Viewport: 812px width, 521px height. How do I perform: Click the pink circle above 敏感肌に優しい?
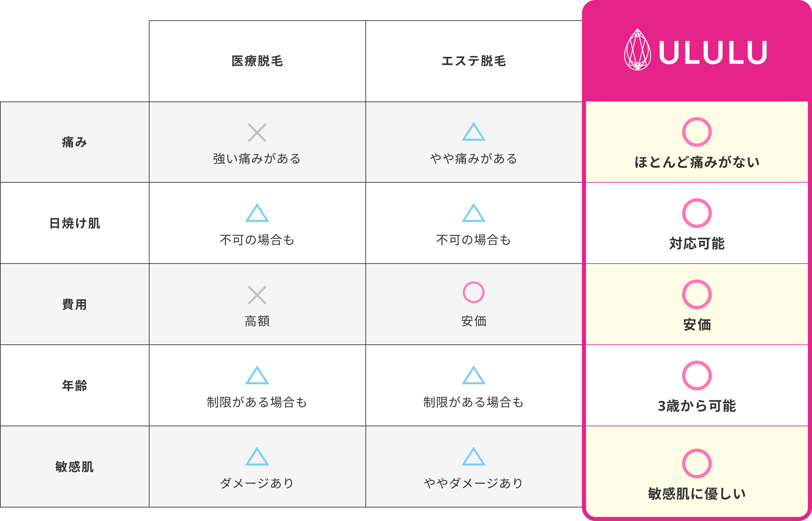(x=697, y=463)
